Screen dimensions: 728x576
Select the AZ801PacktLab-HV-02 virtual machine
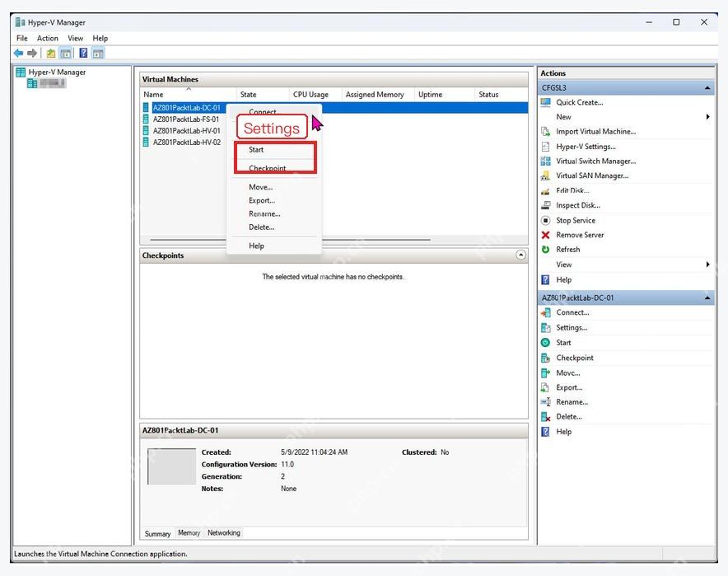pos(187,143)
